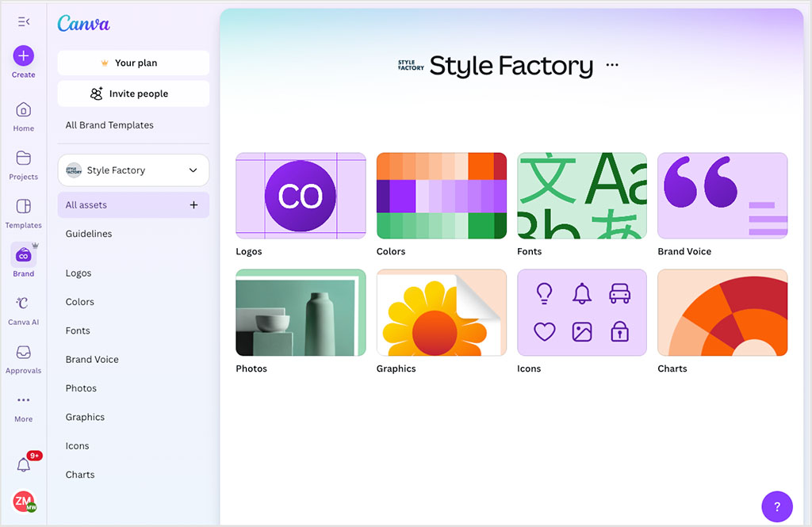Screen dimensions: 812x527
Task: Open Canva AI from the sidebar rail
Action: coord(23,309)
